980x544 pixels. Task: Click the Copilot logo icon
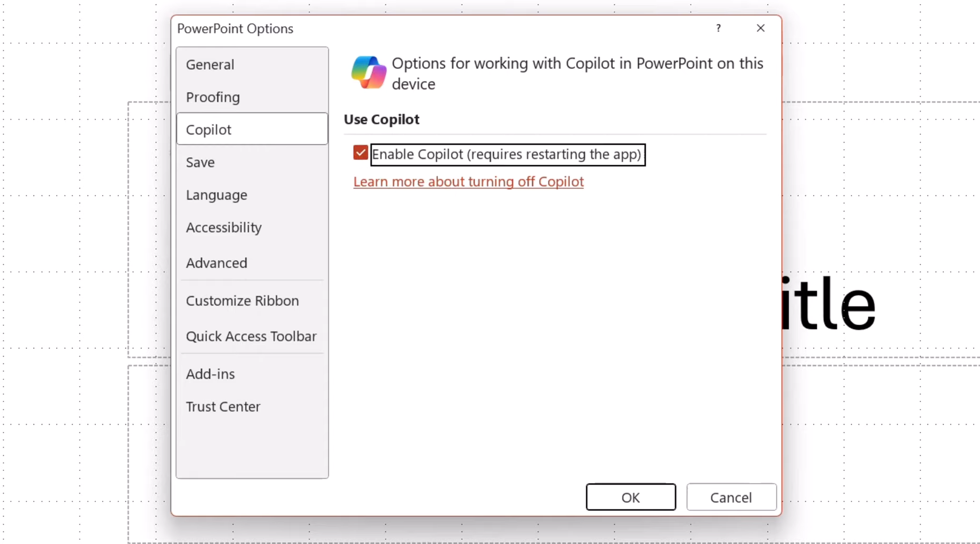(368, 73)
